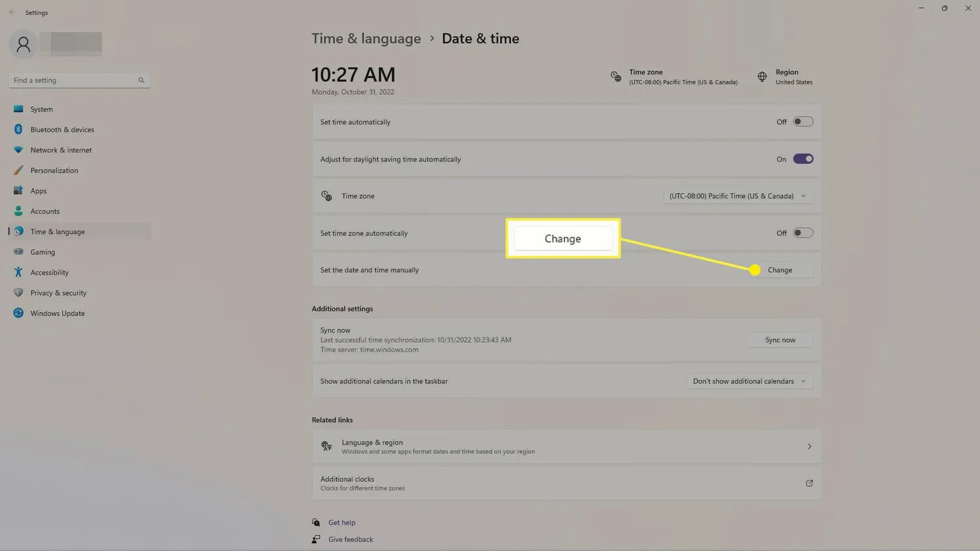Click the Accessibility figure icon
Viewport: 980px width, 551px height.
(18, 272)
